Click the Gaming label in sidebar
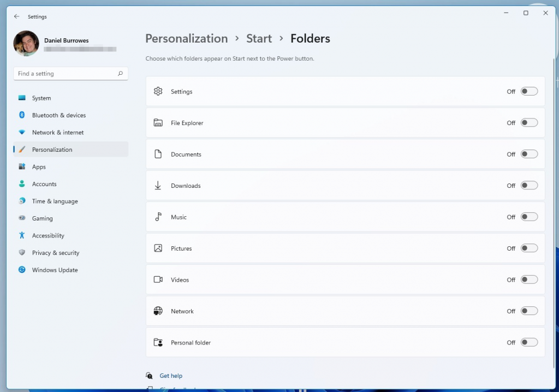The image size is (559, 392). [x=43, y=218]
